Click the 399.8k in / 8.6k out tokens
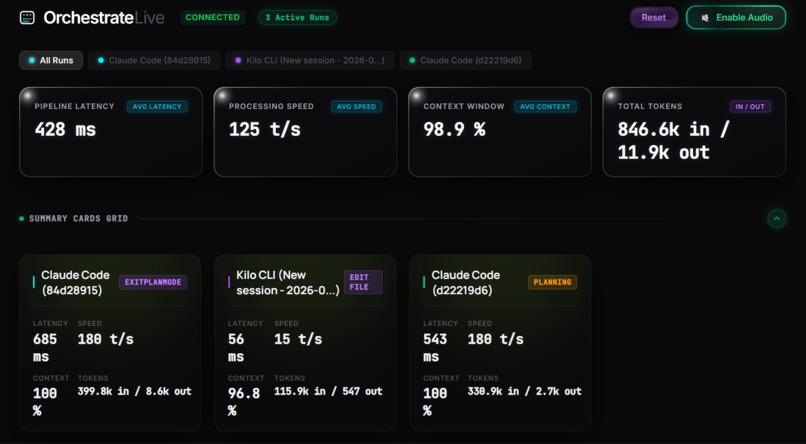 (x=135, y=391)
